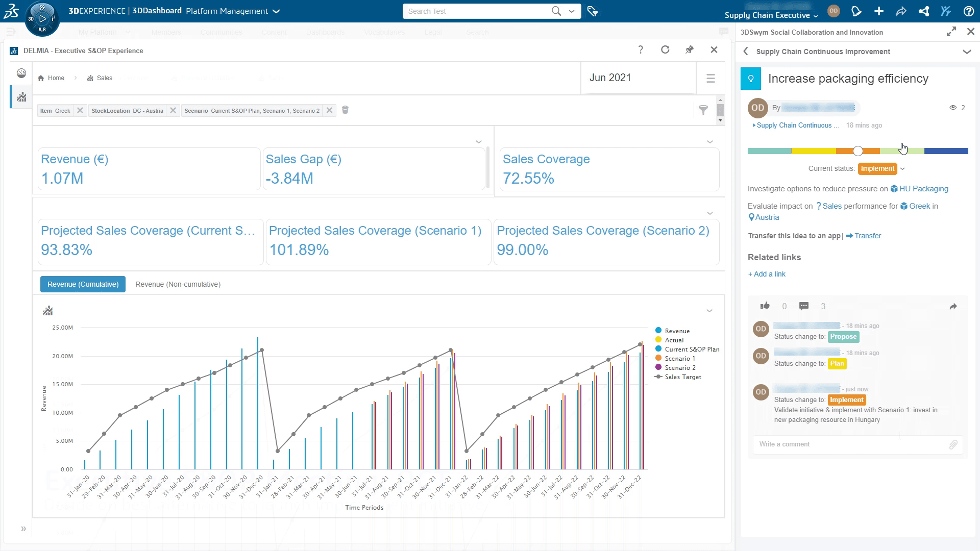Click Transfer idea to an app link
980x551 pixels.
click(864, 236)
